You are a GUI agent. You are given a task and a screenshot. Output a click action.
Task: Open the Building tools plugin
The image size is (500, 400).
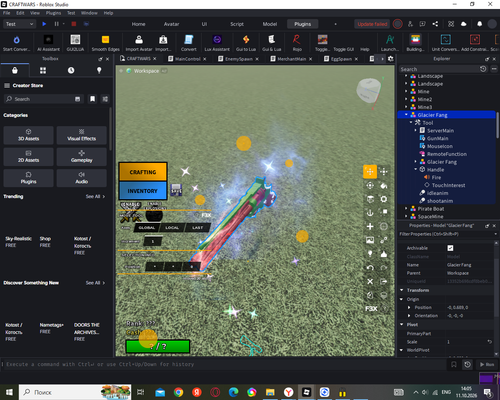pyautogui.click(x=415, y=40)
